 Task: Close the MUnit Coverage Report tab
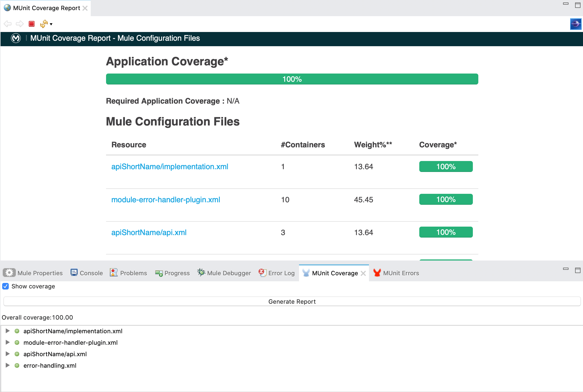coord(85,8)
